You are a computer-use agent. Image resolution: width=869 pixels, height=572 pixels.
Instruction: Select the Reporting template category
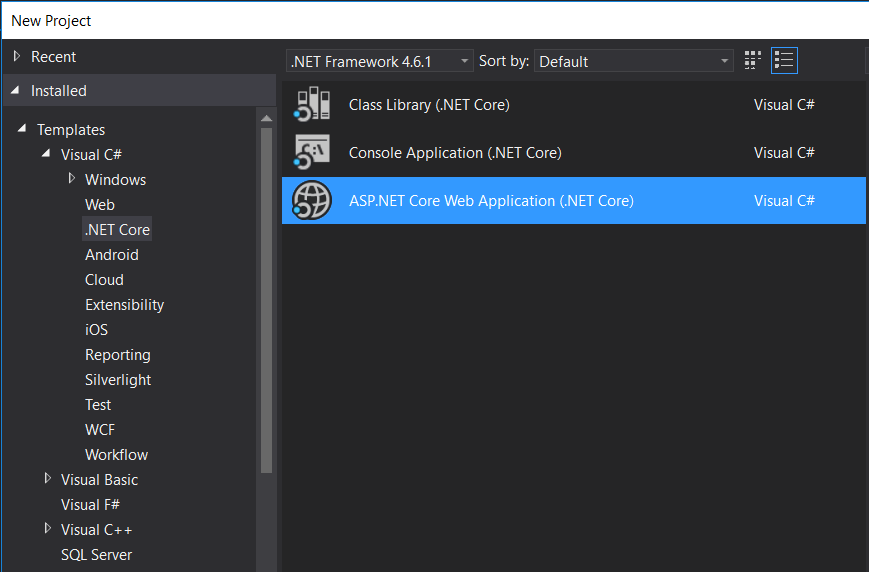click(117, 355)
